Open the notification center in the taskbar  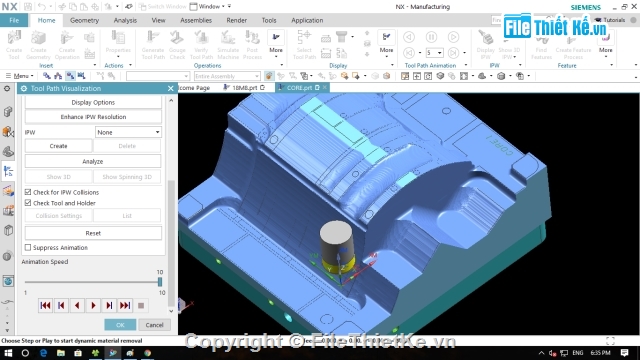(624, 353)
